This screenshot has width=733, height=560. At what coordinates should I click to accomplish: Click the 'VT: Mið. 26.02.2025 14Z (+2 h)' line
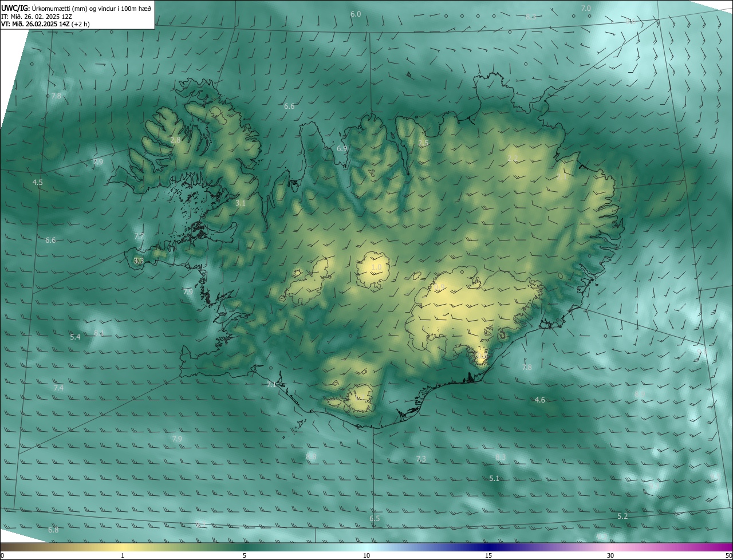click(45, 24)
